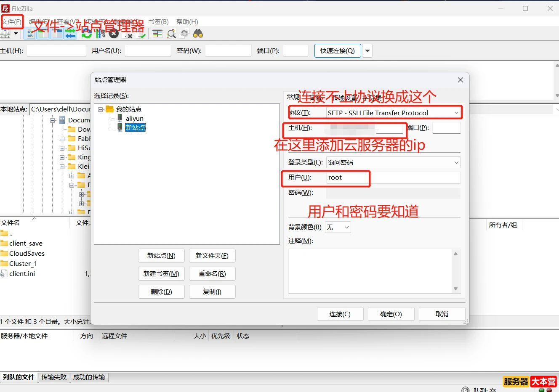
Task: Click the 确定(O) button
Action: [x=391, y=314]
